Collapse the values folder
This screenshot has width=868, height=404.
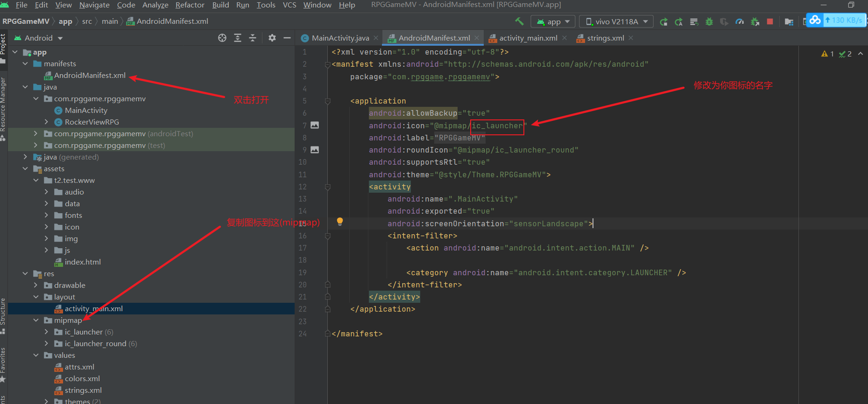point(36,355)
